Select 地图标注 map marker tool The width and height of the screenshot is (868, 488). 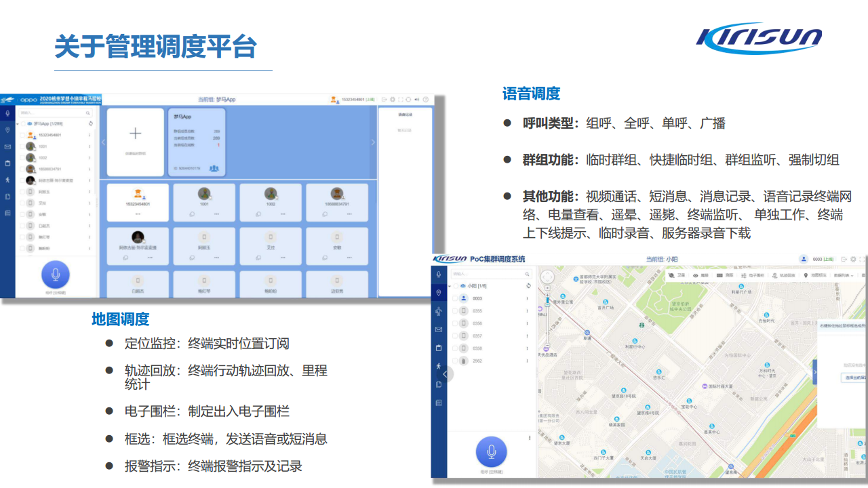814,276
